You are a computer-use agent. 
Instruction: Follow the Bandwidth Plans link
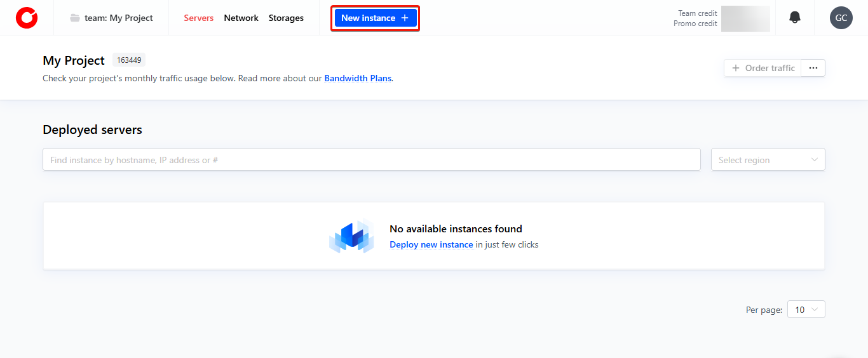coord(358,79)
